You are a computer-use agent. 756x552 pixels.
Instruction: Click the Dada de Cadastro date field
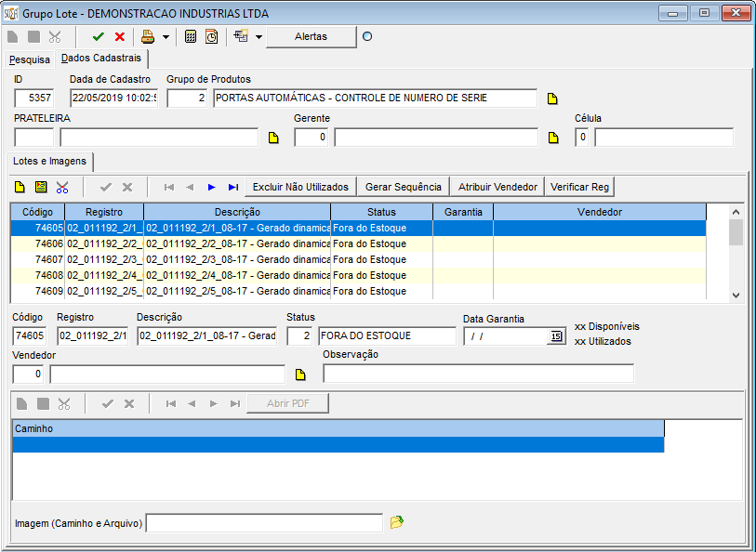(113, 98)
